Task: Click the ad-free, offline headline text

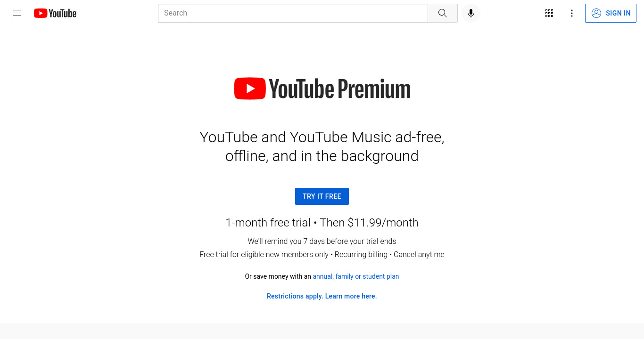Action: [322, 146]
